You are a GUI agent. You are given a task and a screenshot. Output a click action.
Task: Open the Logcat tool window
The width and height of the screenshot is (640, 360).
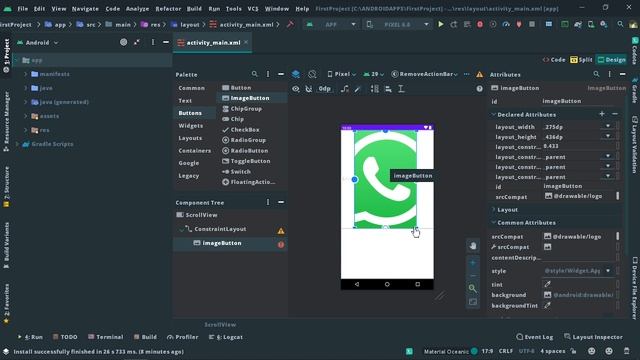pos(226,337)
